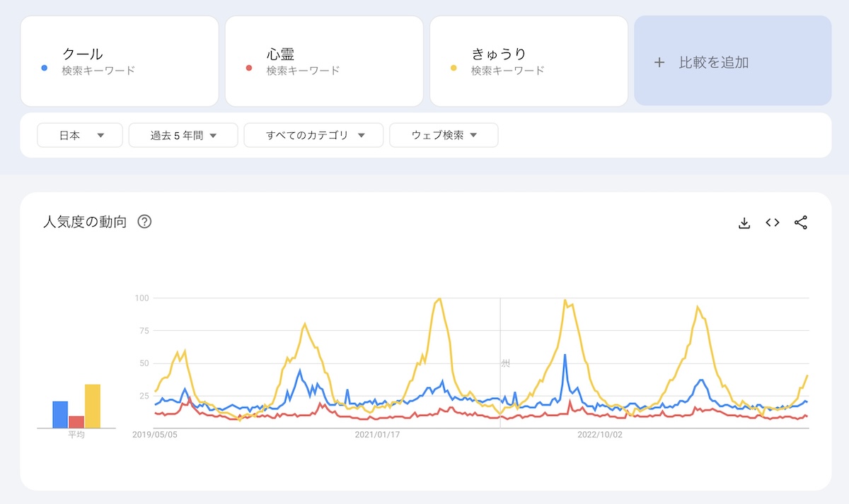Click the yellow dot beside きゅうり
The width and height of the screenshot is (849, 504).
point(454,68)
